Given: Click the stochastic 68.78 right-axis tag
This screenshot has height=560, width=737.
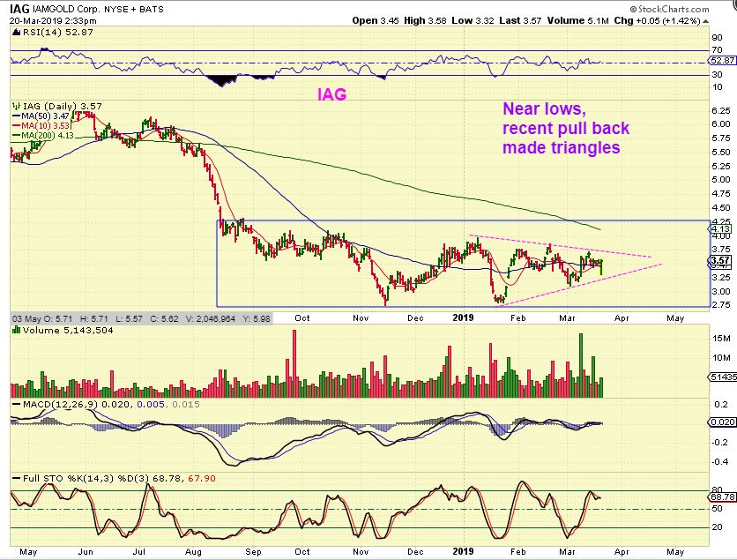Looking at the screenshot, I should pyautogui.click(x=722, y=497).
